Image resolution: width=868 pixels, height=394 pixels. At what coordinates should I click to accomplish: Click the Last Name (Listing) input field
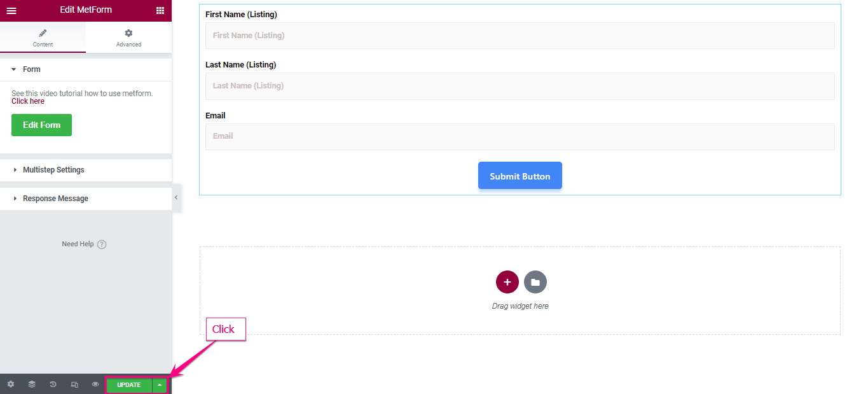pyautogui.click(x=520, y=86)
